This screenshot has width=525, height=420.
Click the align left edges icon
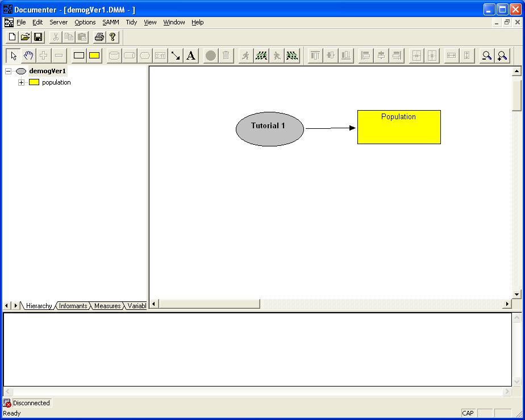[366, 56]
